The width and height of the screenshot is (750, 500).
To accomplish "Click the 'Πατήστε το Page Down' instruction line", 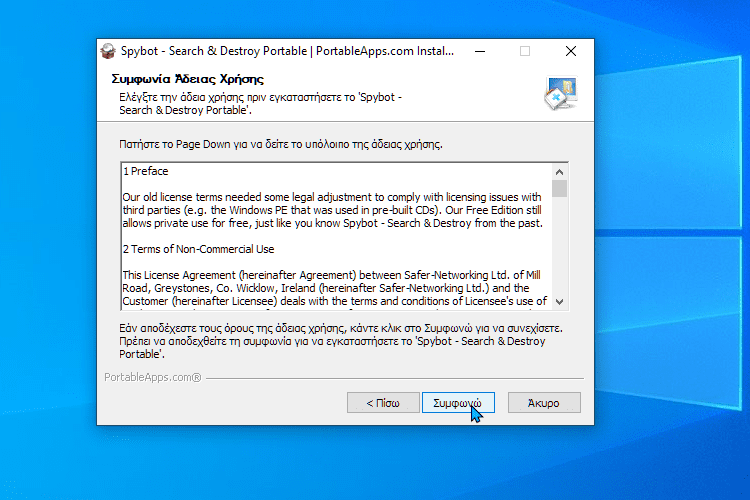I will pyautogui.click(x=281, y=144).
